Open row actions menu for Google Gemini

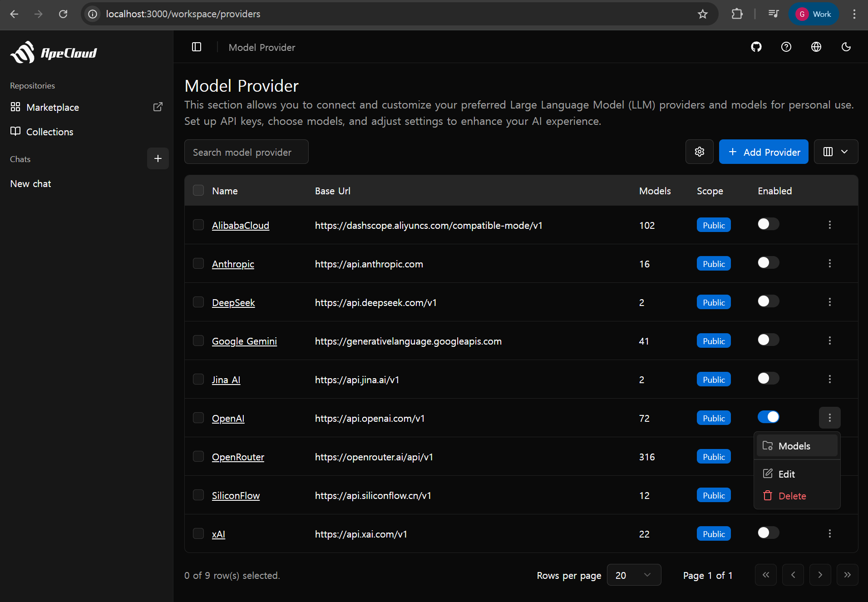click(830, 340)
